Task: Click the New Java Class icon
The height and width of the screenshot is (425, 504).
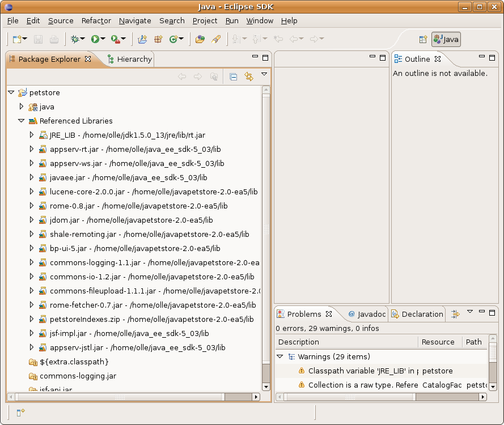Action: click(173, 39)
